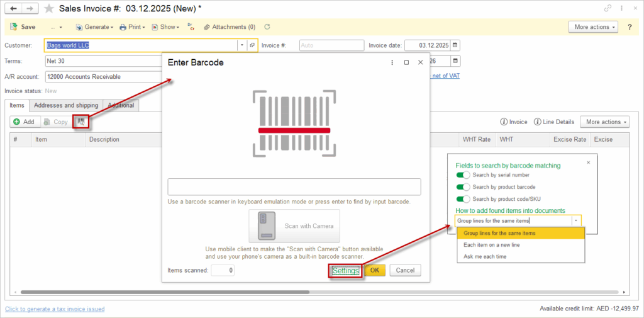
Task: Open the customer record icon beside dropdown
Action: coord(252,45)
